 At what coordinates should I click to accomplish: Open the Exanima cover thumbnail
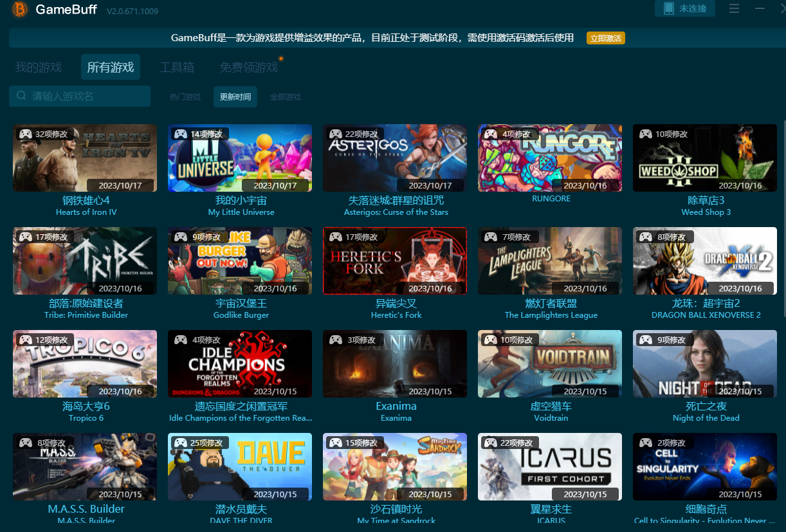click(x=395, y=364)
